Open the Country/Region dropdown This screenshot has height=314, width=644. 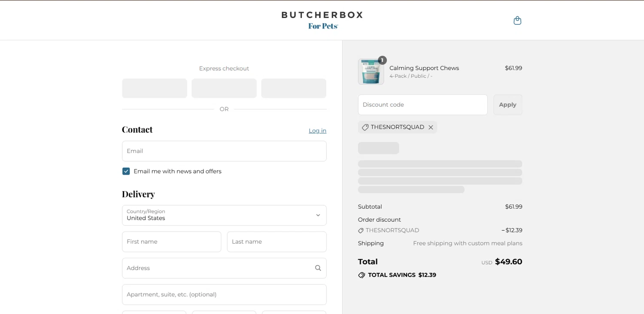224,215
